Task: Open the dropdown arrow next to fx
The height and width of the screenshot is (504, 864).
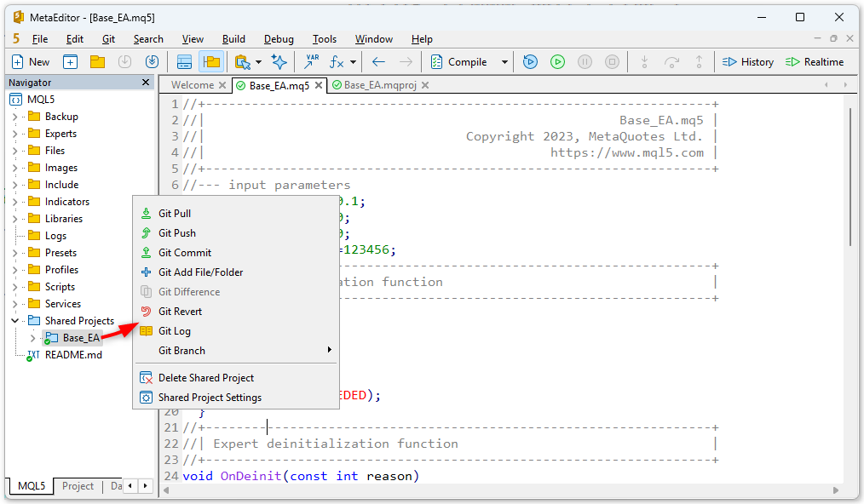Action: [354, 62]
